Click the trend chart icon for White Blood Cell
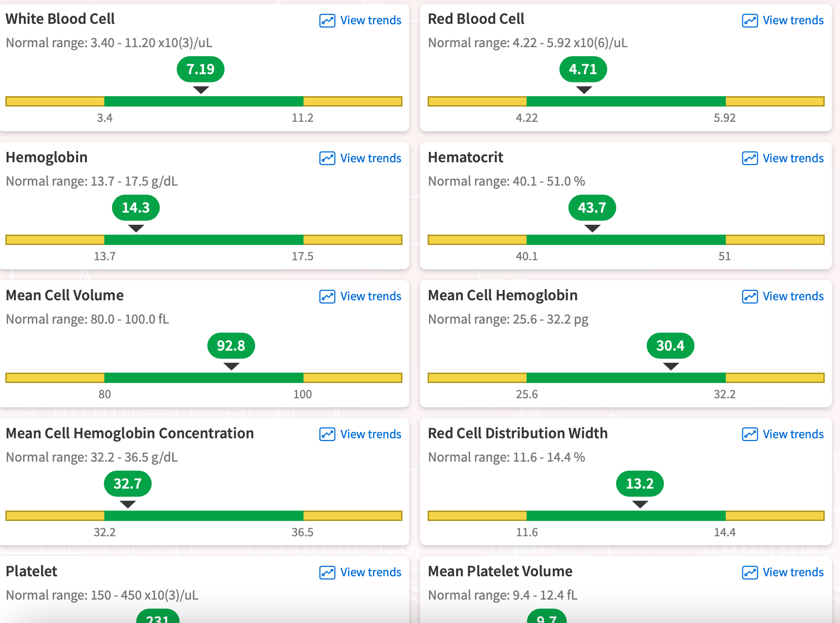The width and height of the screenshot is (840, 623). [327, 21]
